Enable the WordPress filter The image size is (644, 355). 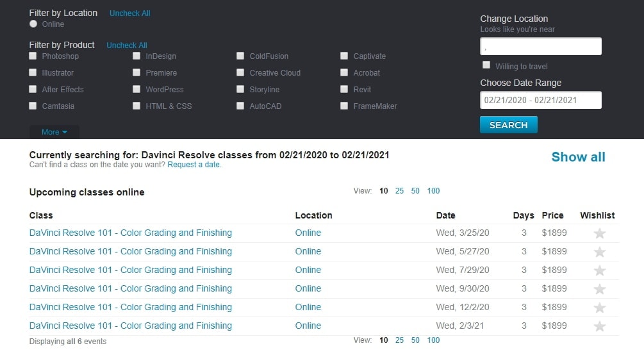pyautogui.click(x=136, y=89)
